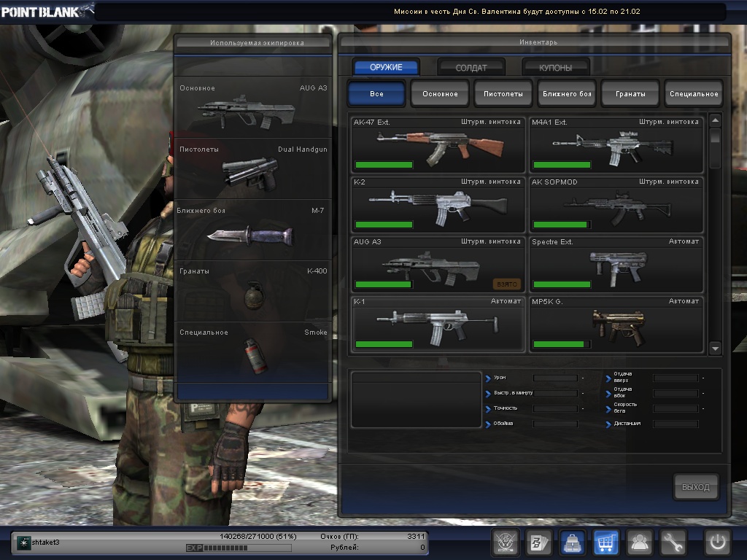Click the Рублей balance value

(x=422, y=548)
